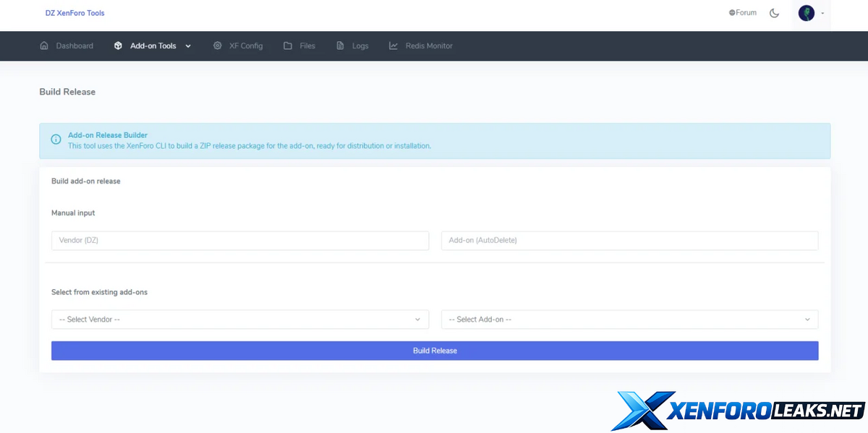This screenshot has width=868, height=433.
Task: Click the Logs document icon
Action: click(340, 46)
